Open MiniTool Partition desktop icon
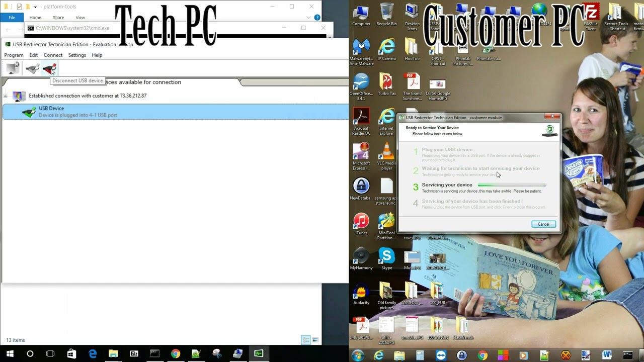The width and height of the screenshot is (644, 362). tap(386, 226)
